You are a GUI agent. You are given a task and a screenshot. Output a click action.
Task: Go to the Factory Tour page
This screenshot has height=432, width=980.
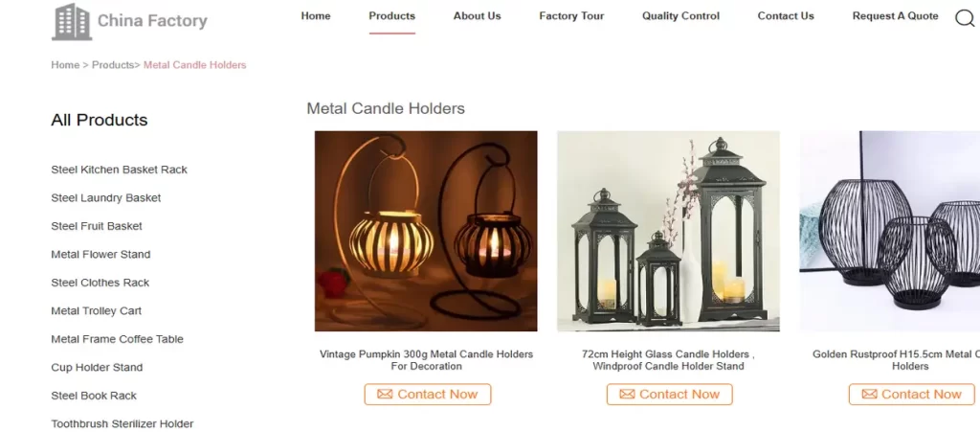tap(571, 16)
